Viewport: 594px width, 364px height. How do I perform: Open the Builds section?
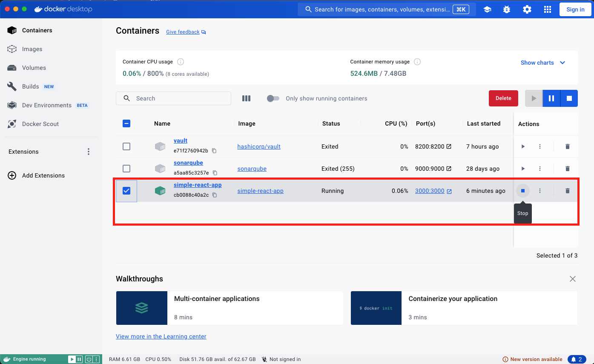point(31,86)
